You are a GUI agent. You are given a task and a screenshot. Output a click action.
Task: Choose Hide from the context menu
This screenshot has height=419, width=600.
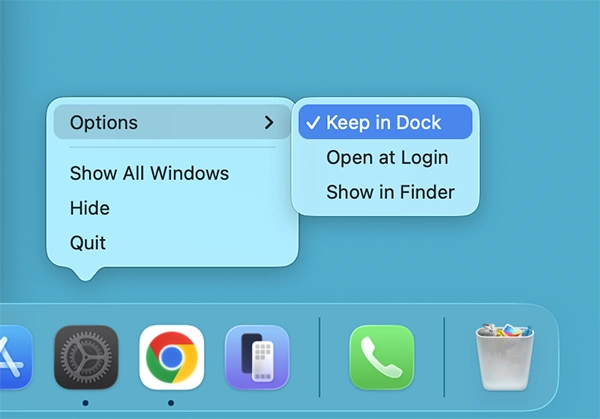point(172,208)
